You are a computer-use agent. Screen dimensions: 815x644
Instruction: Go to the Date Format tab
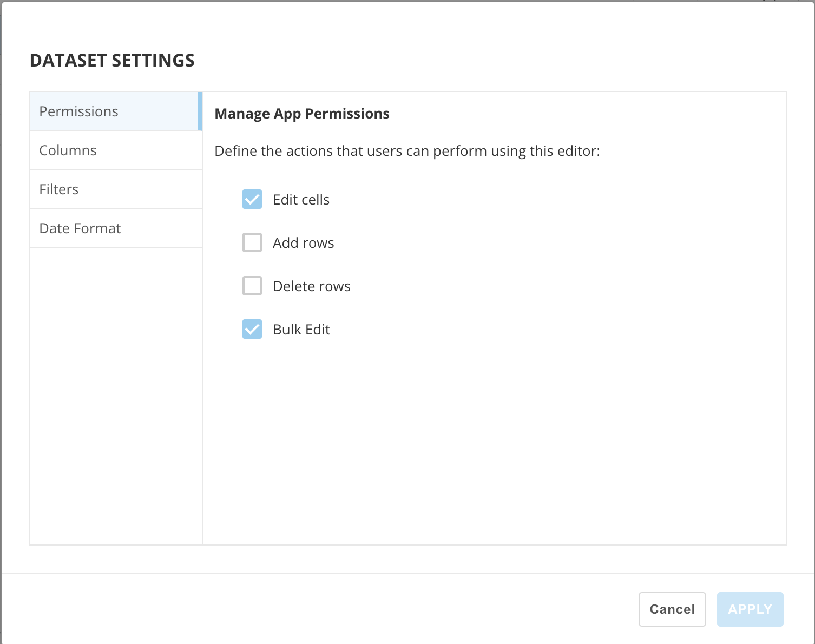click(80, 228)
